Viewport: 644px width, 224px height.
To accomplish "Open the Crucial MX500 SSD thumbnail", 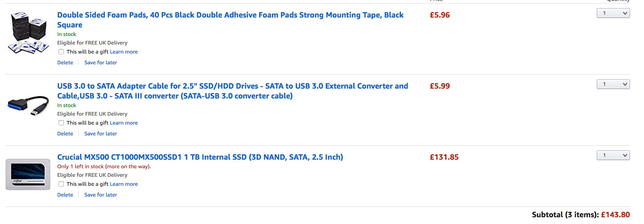I will tap(28, 175).
